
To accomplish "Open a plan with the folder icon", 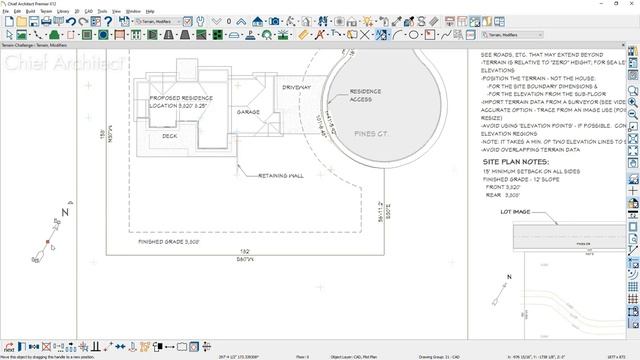I will click(x=21, y=21).
